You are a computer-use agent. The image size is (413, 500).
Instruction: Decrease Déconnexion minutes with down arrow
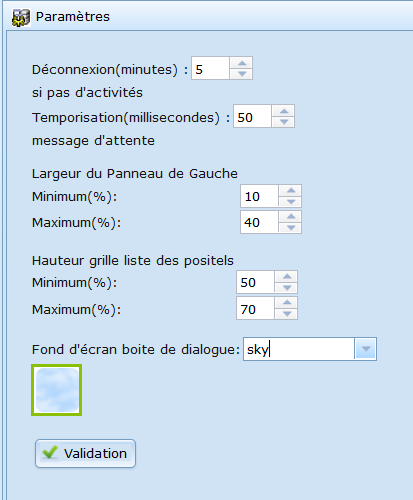click(x=242, y=74)
